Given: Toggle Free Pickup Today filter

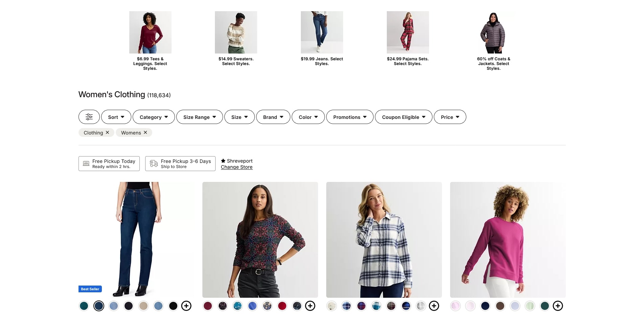Looking at the screenshot, I should tap(109, 164).
